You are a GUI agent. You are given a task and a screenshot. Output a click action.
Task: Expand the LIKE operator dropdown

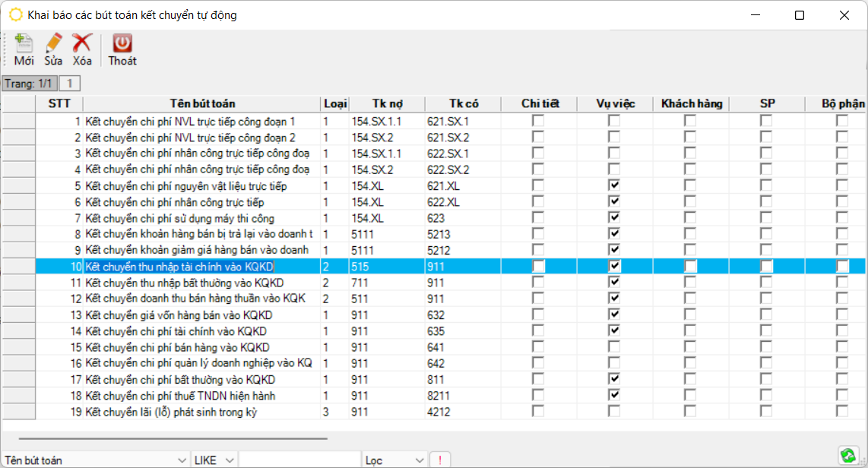230,460
